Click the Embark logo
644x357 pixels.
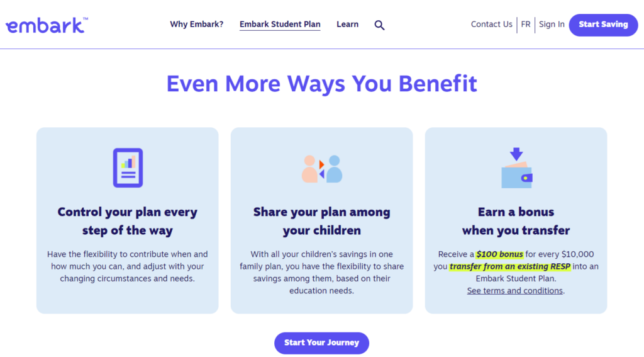click(46, 25)
